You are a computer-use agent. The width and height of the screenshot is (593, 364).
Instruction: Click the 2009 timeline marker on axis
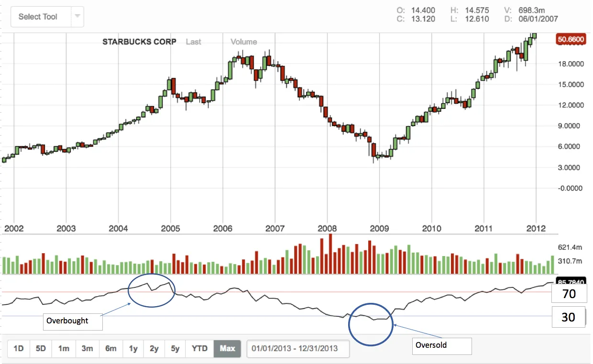point(379,228)
